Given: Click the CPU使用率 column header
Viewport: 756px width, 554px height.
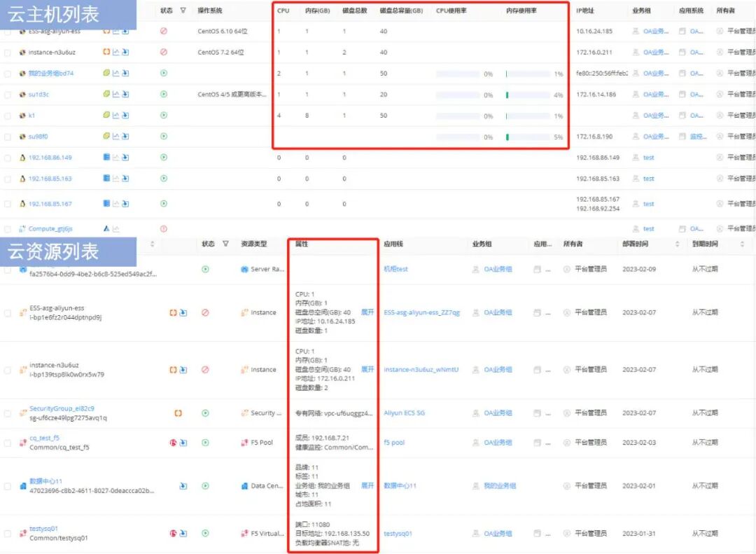Looking at the screenshot, I should click(x=451, y=10).
